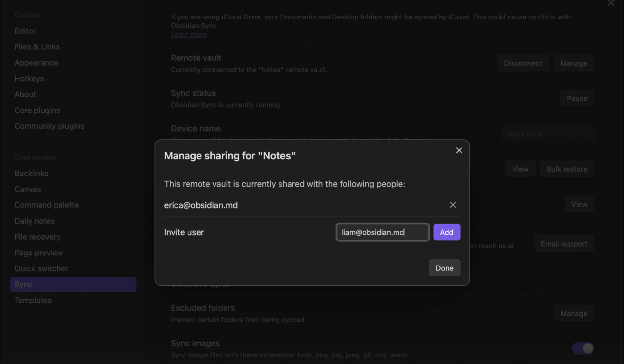Click the Email support button
Viewport: 624px width, 364px height.
pyautogui.click(x=564, y=244)
